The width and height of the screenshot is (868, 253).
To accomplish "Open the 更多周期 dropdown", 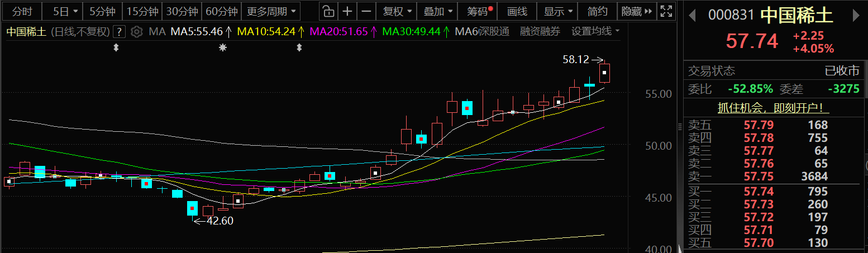I will pyautogui.click(x=271, y=11).
